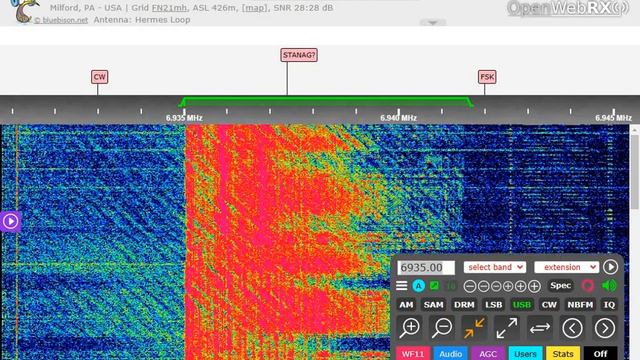640x360 pixels.
Task: Zoom out with the magnifier minus icon
Action: (442, 328)
